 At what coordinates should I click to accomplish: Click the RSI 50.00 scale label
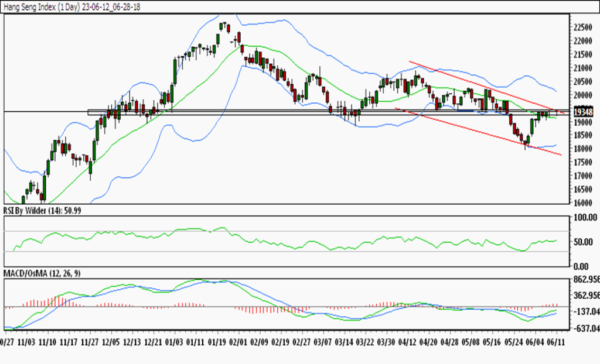point(584,242)
